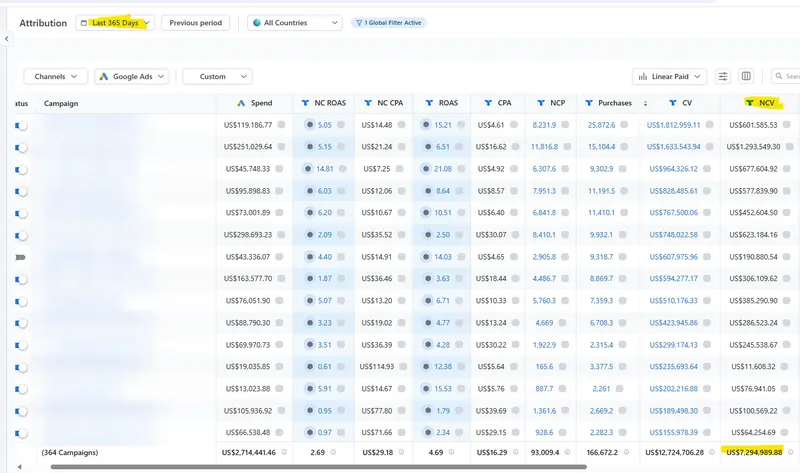Click the pixel dot beside NC ROAS 5.05
This screenshot has width=800, height=473.
pyautogui.click(x=309, y=125)
